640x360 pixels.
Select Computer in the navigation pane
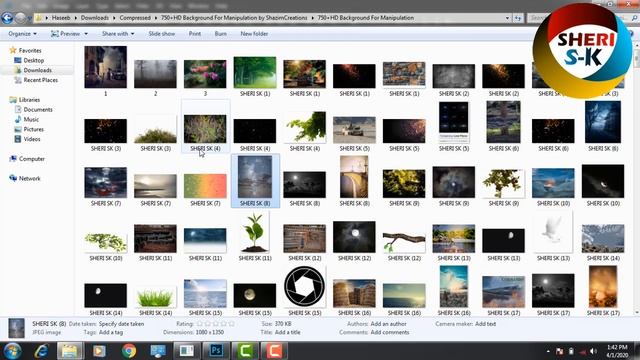point(31,159)
